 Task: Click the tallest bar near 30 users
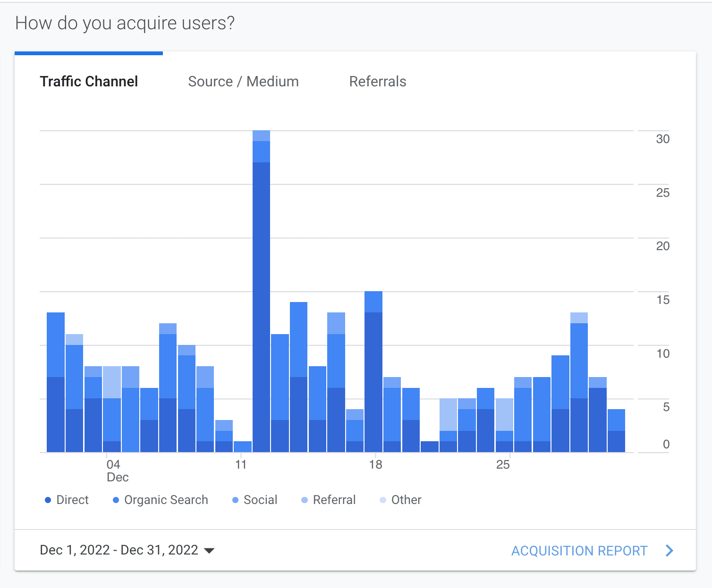point(261,293)
